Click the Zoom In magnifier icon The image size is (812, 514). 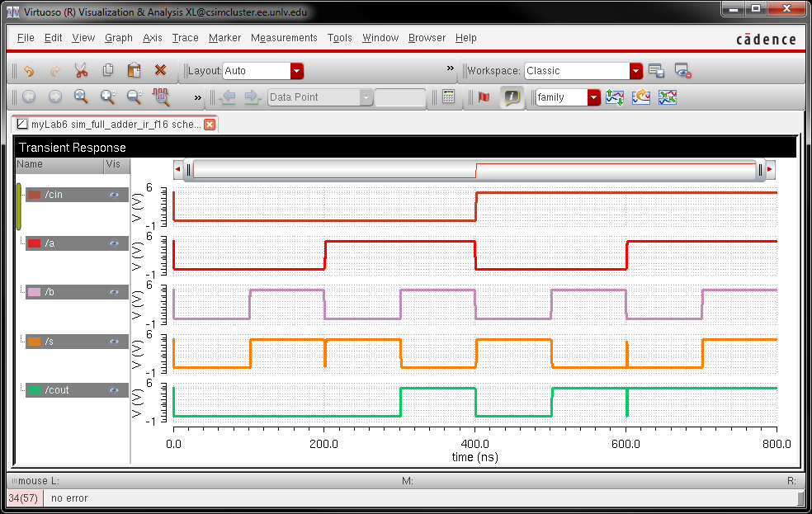[x=107, y=97]
